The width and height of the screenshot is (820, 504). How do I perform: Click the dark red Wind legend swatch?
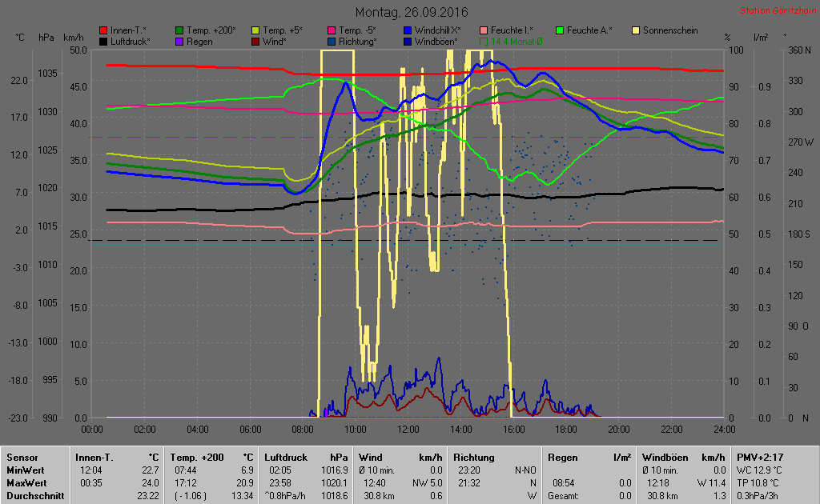coord(255,42)
